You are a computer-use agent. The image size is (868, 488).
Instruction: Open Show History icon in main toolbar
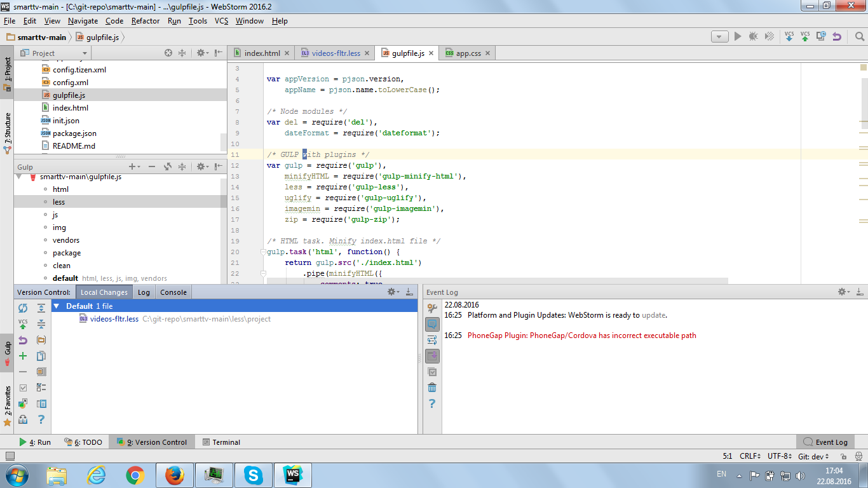[x=821, y=36]
